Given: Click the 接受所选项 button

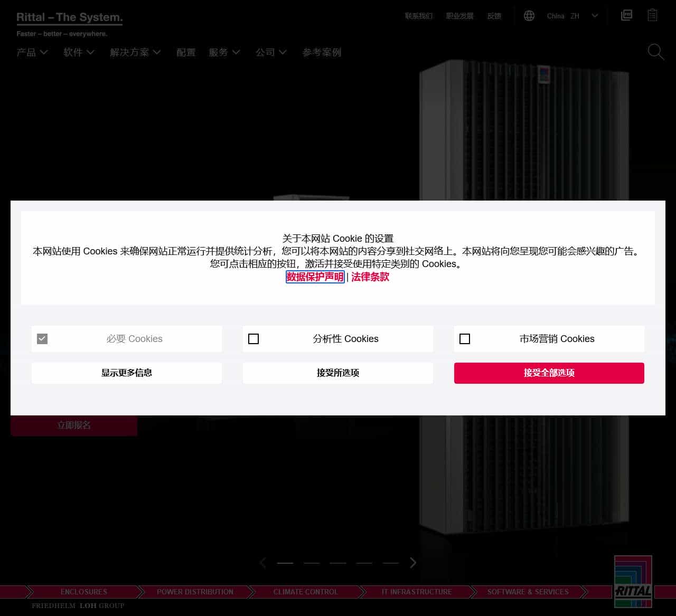Looking at the screenshot, I should tap(338, 373).
